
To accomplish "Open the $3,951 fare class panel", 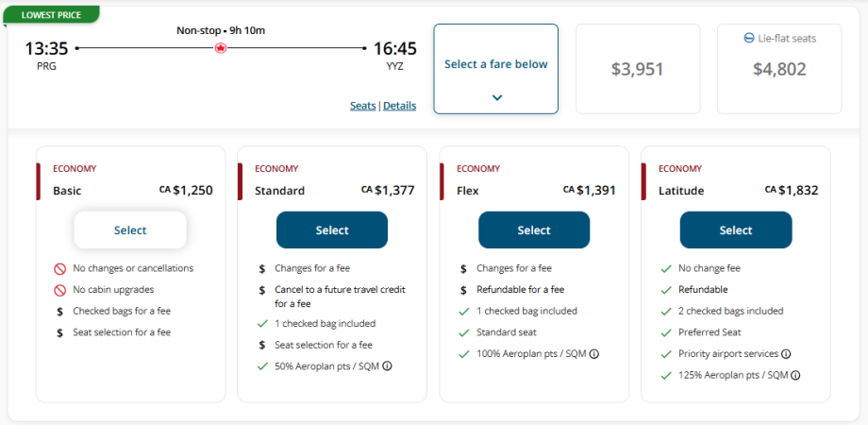I will [638, 69].
